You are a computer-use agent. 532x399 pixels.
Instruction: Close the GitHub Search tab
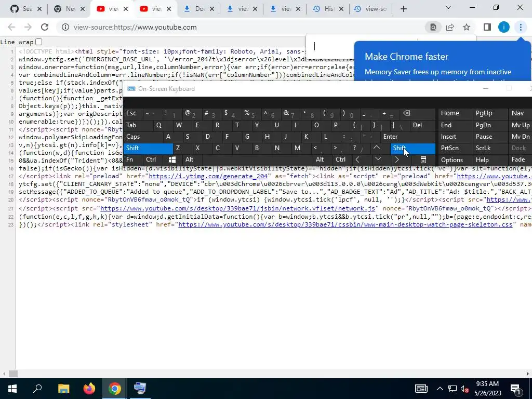click(39, 9)
